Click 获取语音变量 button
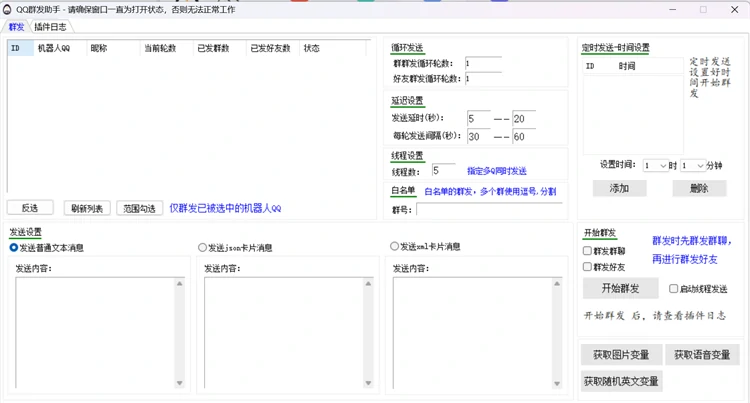750x403 pixels. [x=702, y=355]
